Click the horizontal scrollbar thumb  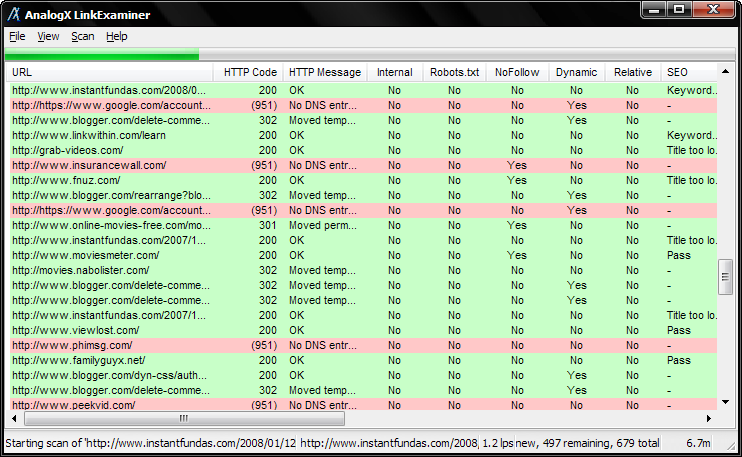tap(185, 419)
